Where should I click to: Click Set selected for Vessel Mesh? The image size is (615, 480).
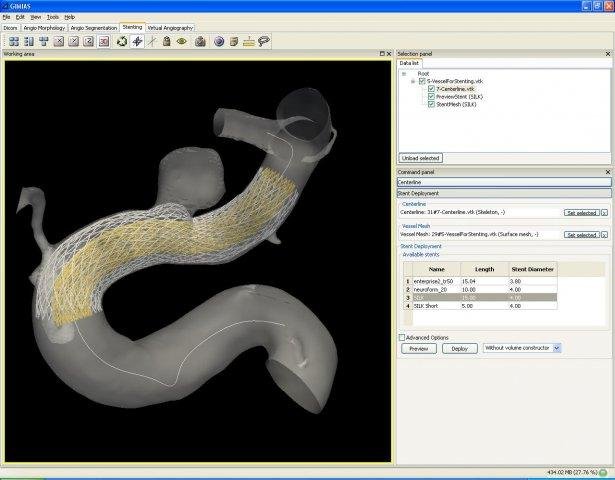coord(582,235)
